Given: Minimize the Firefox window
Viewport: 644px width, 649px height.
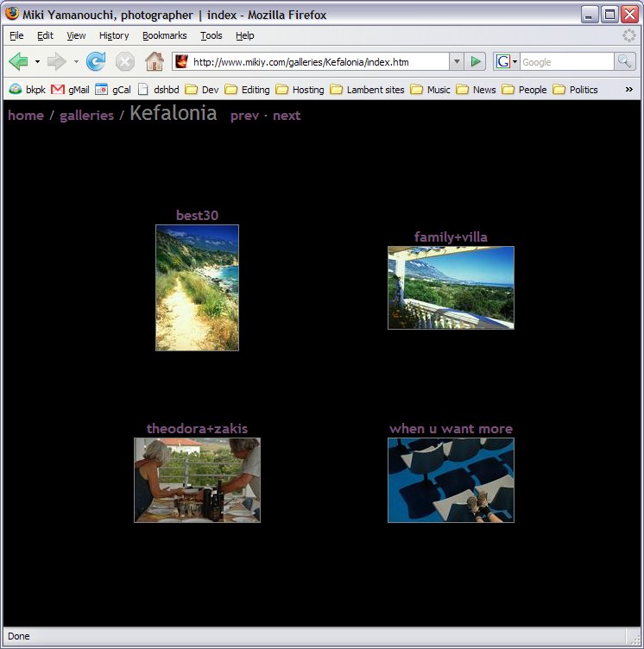Looking at the screenshot, I should [589, 15].
